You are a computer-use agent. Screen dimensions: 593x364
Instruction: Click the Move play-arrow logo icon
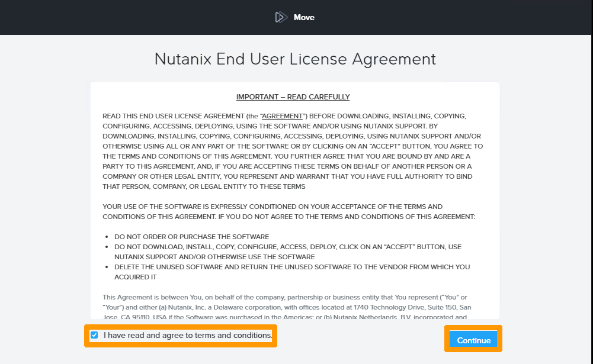pos(281,17)
